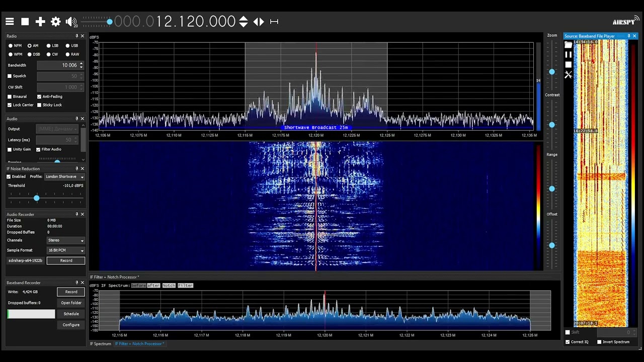Image resolution: width=644 pixels, height=362 pixels.
Task: Click Record in Audio Recorder panel
Action: (66, 260)
